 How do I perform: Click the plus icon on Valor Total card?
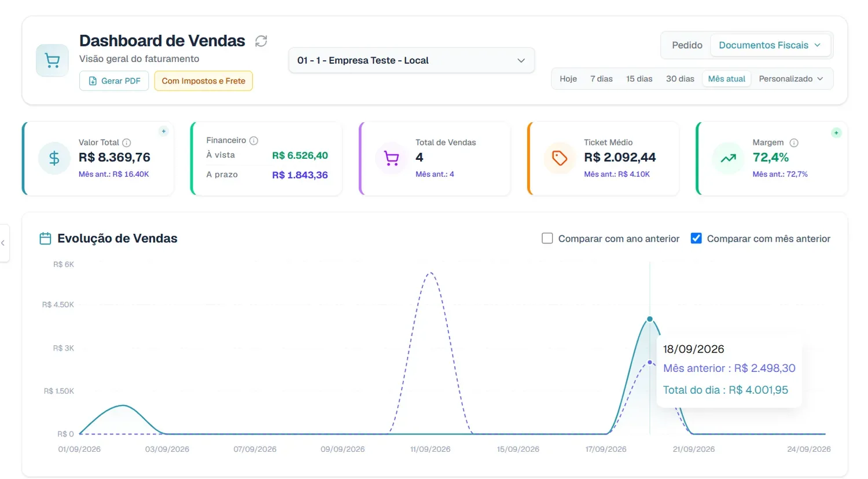164,131
